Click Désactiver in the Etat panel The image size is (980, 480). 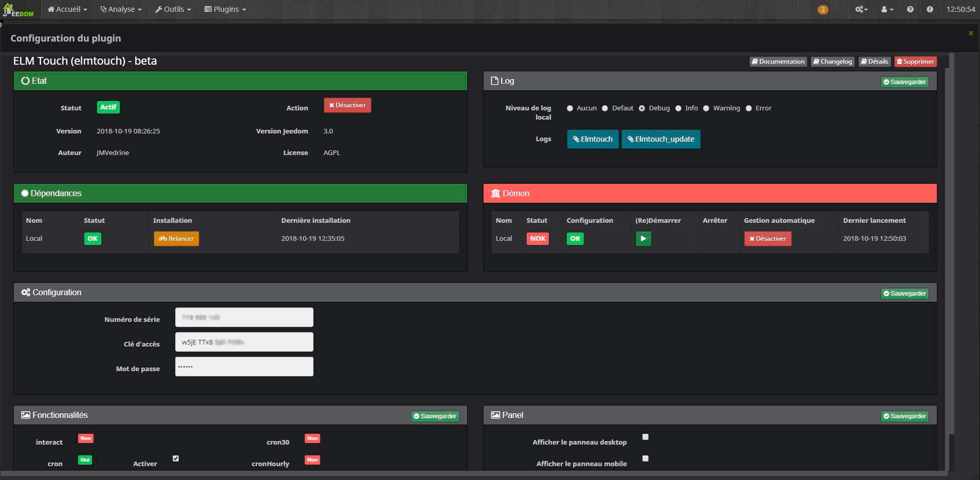pyautogui.click(x=347, y=105)
